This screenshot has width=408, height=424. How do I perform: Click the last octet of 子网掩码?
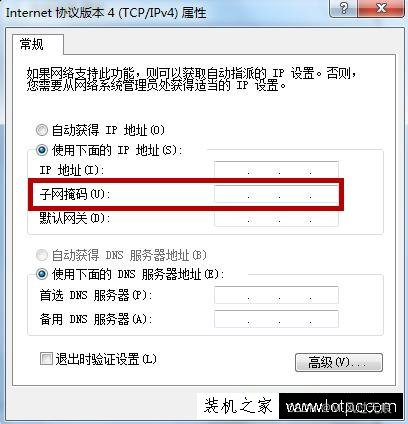click(324, 194)
